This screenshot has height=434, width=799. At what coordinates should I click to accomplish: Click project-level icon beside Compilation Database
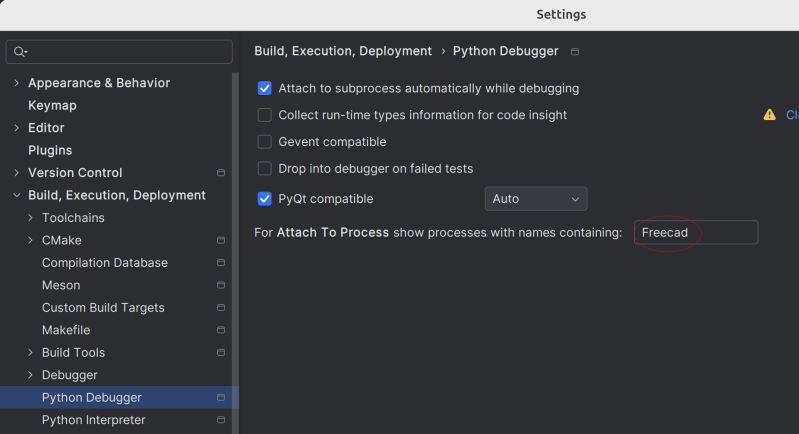click(221, 263)
